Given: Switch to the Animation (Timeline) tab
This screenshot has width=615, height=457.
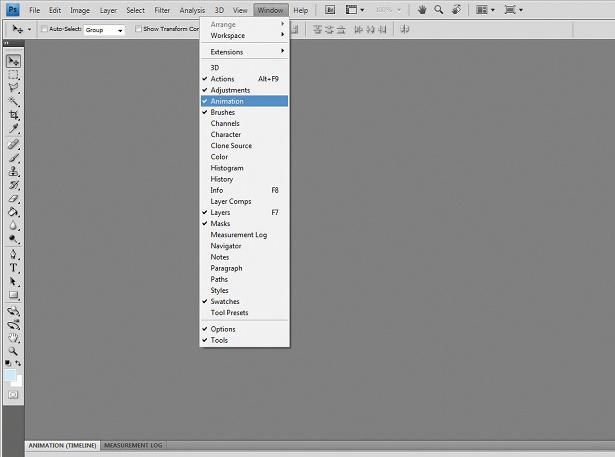Looking at the screenshot, I should [x=62, y=445].
